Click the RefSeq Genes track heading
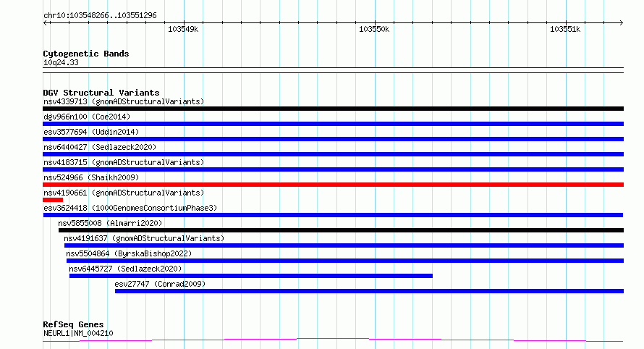The height and width of the screenshot is (349, 644). tap(73, 325)
